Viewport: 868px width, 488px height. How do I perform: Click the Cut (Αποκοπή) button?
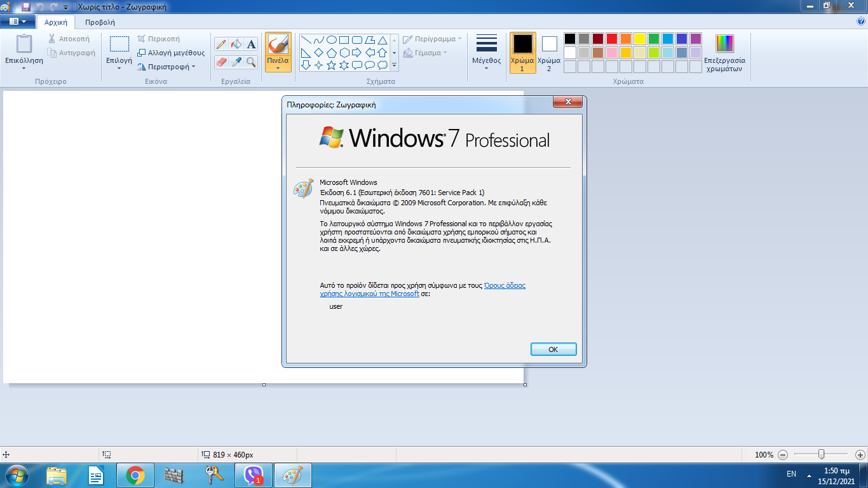[69, 39]
